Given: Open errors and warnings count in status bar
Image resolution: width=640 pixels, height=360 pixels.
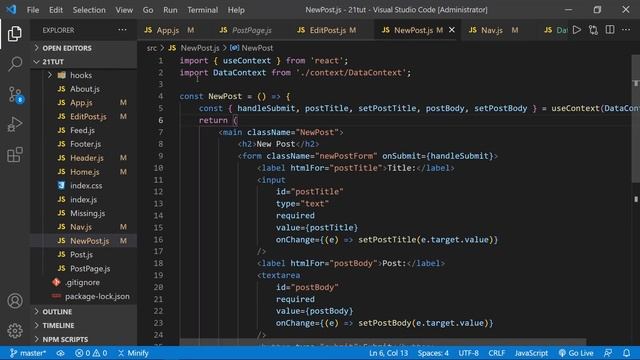Looking at the screenshot, I should point(91,353).
